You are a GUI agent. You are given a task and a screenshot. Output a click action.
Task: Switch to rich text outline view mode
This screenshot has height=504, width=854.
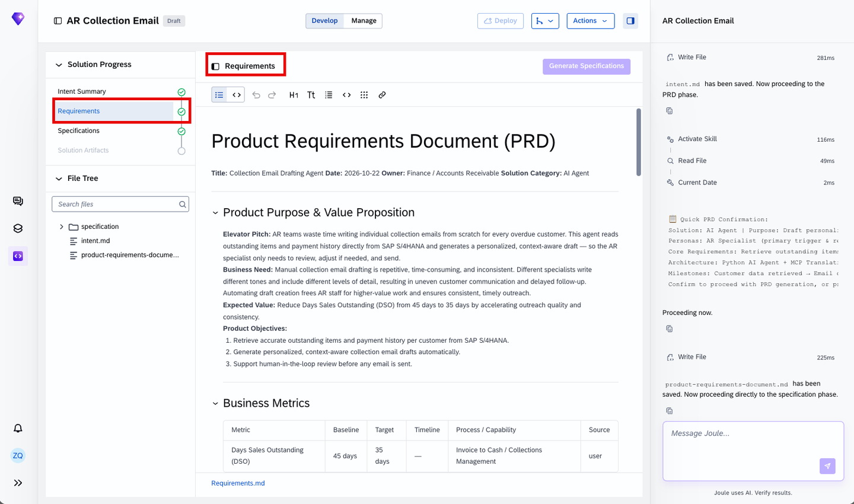tap(219, 95)
